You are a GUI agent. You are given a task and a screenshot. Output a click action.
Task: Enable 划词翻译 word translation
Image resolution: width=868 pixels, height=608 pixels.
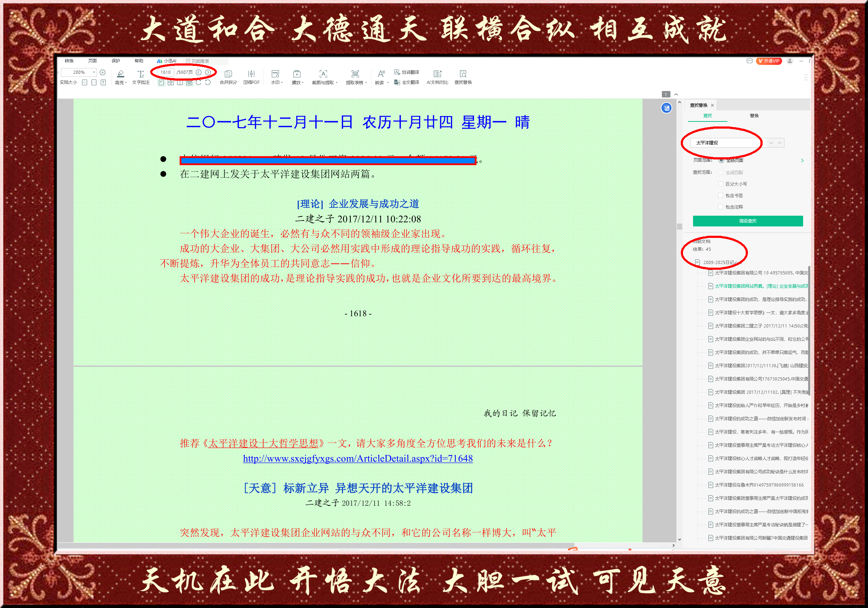pos(407,72)
